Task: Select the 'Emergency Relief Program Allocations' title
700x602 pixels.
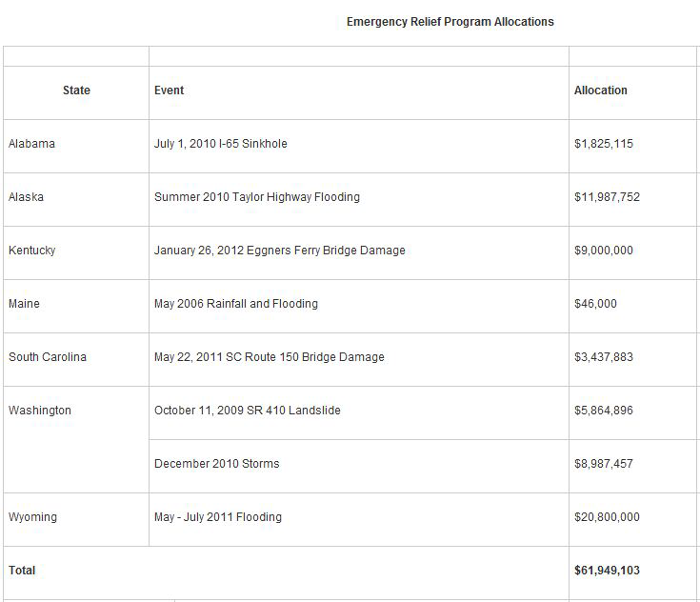Action: click(x=450, y=22)
